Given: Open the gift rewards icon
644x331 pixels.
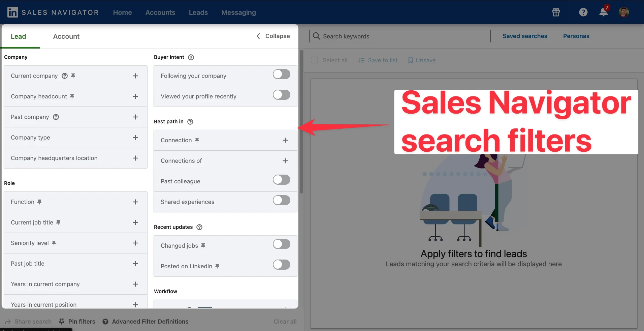Looking at the screenshot, I should tap(556, 12).
